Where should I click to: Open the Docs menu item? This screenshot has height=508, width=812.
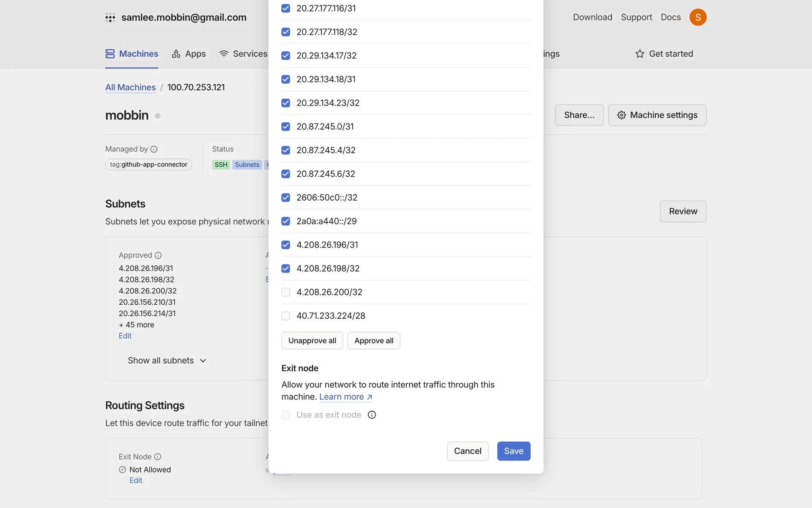click(670, 17)
